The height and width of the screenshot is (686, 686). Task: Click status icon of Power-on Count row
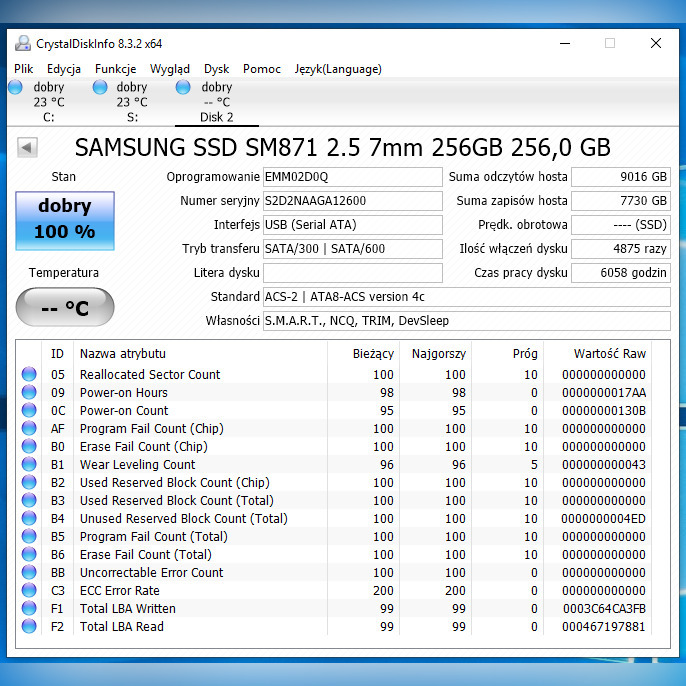pos(29,410)
